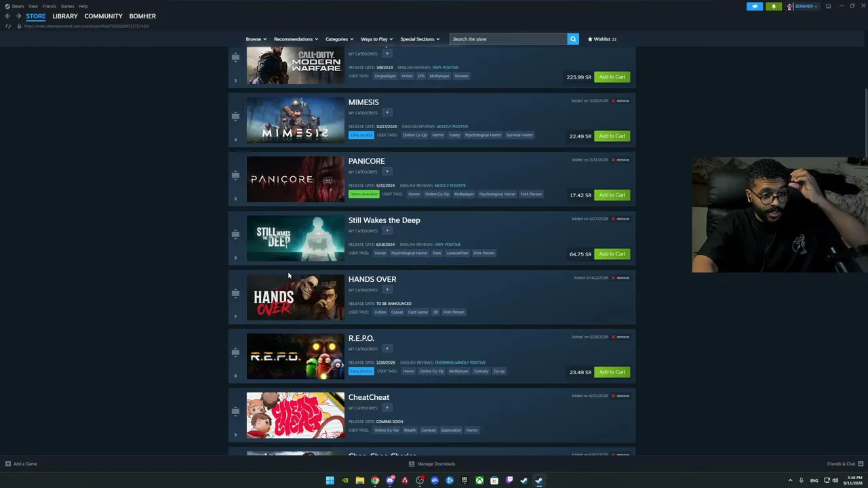Reload the store page
This screenshot has width=868, height=488.
point(7,26)
